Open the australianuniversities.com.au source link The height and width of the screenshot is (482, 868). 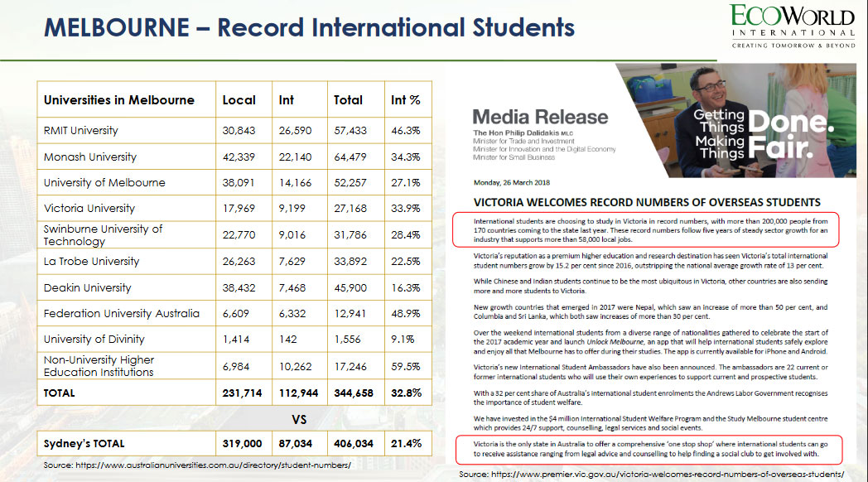[213, 465]
